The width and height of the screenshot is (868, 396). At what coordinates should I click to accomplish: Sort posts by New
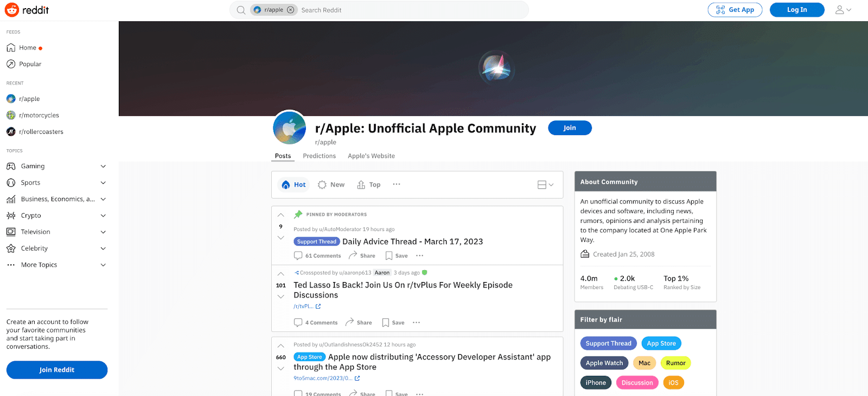(331, 184)
